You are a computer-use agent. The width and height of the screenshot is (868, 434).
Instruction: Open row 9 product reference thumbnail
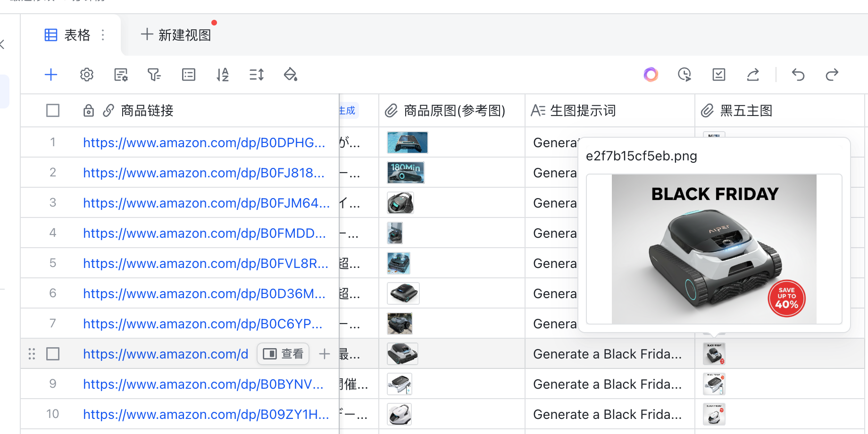coord(400,384)
